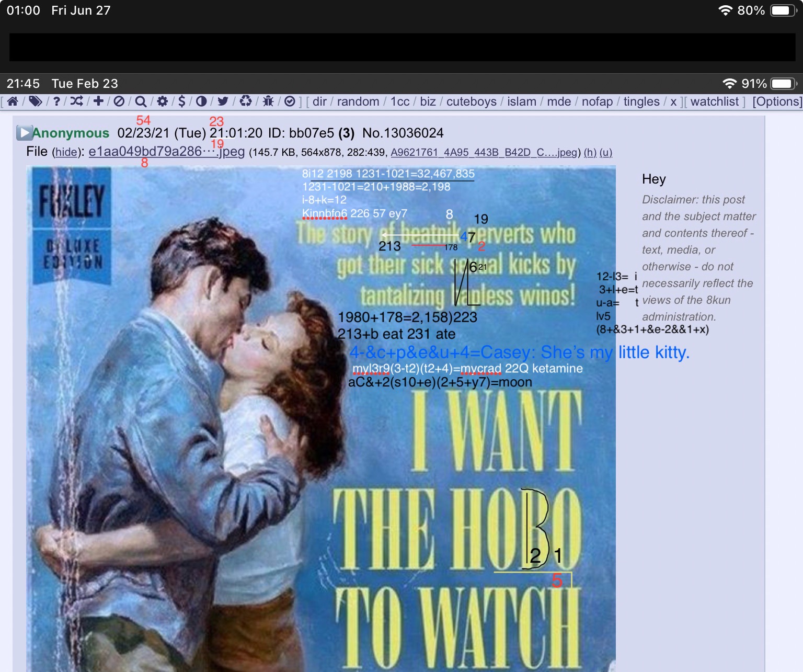Click the post text 'Hey'

[x=654, y=179]
